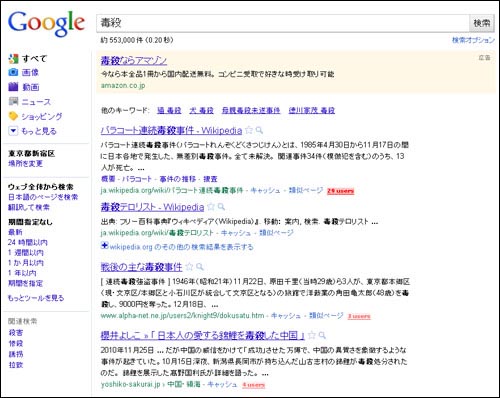The height and width of the screenshot is (398, 500).
Task: Open 櫻井よしこ 日本人の愛する錦鯉 result
Action: coord(203,335)
